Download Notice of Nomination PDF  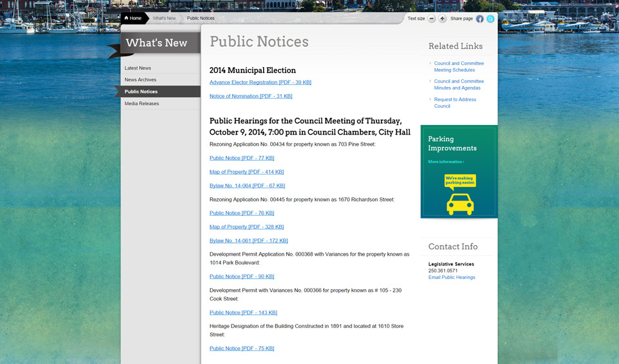pyautogui.click(x=251, y=96)
